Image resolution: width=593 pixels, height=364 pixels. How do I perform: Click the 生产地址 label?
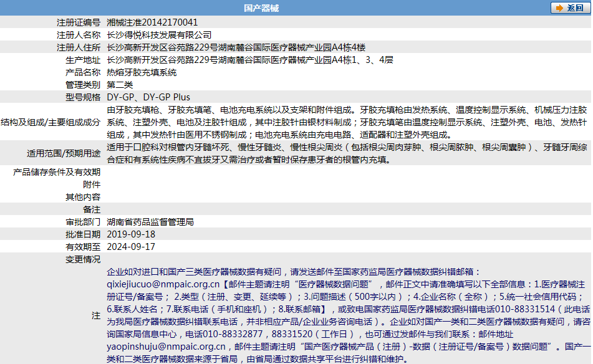[83, 60]
